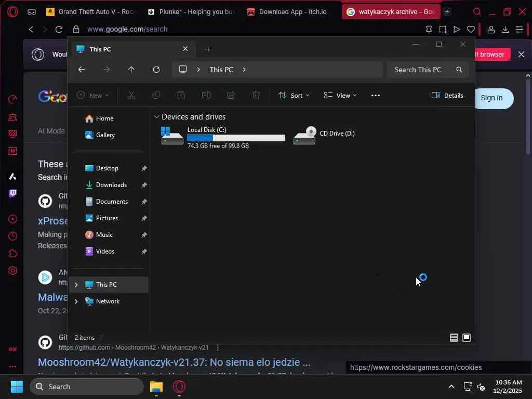Select Local Disk (C:) drive
This screenshot has width=532, height=399.
[x=223, y=137]
